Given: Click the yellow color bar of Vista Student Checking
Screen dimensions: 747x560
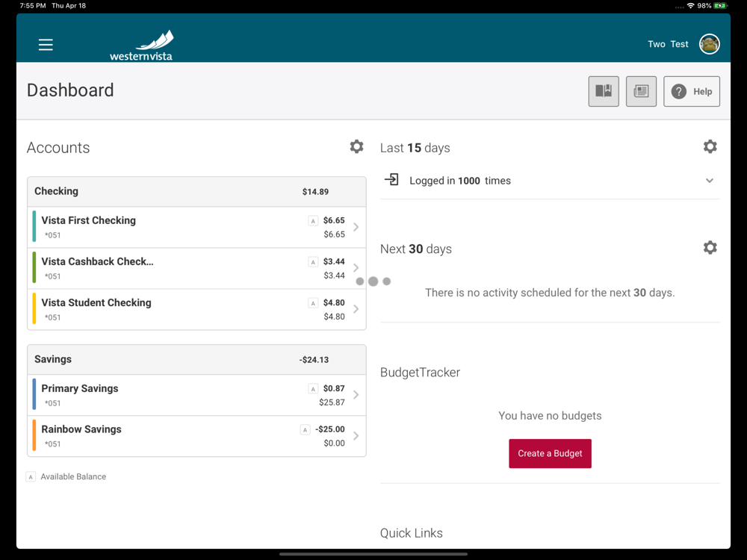Looking at the screenshot, I should 34,308.
